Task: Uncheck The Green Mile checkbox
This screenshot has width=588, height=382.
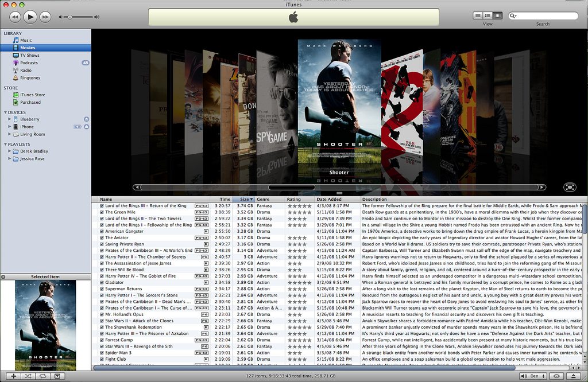Action: (102, 212)
